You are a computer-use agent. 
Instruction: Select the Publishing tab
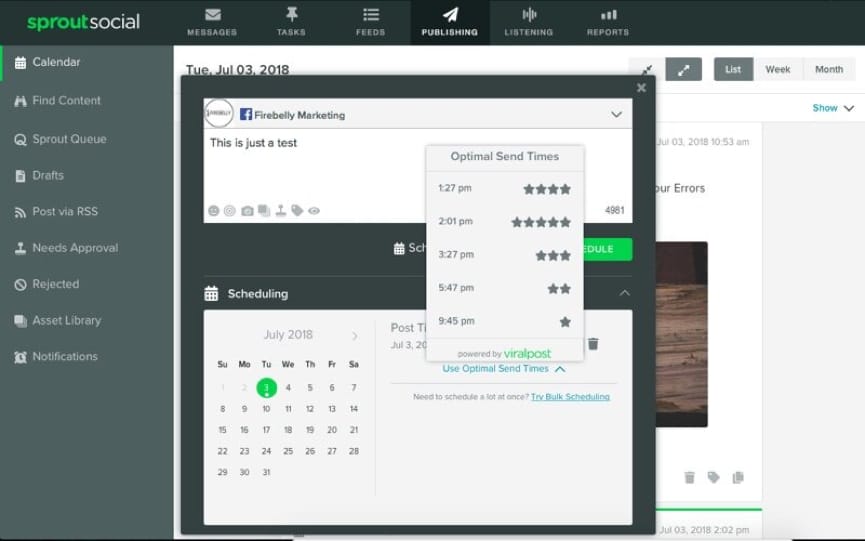pyautogui.click(x=450, y=22)
